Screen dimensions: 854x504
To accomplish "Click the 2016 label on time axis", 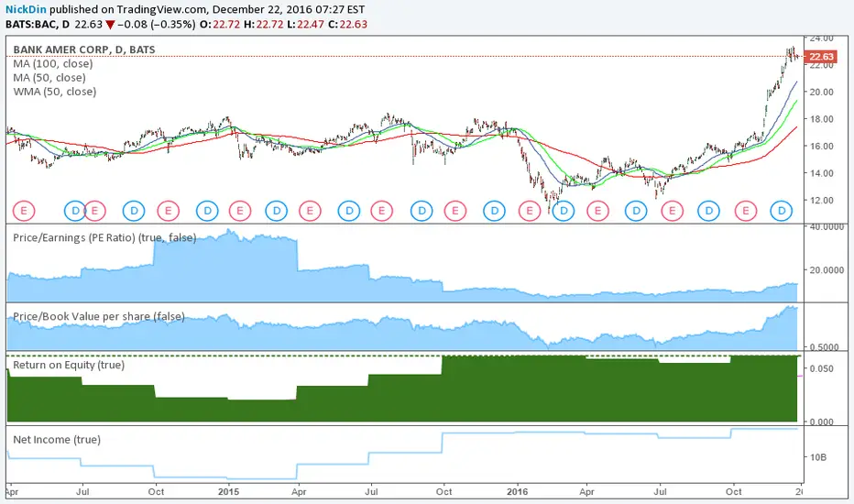I will pos(518,492).
